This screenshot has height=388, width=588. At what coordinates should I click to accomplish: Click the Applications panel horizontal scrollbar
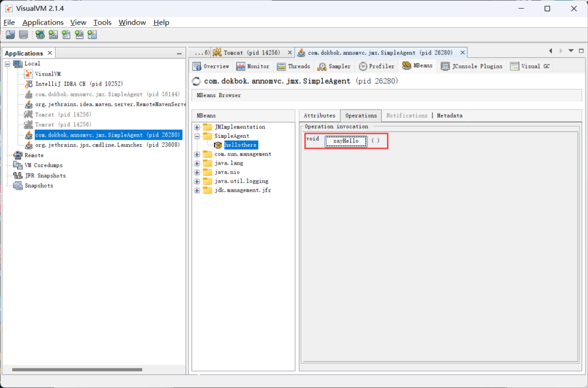(x=77, y=370)
